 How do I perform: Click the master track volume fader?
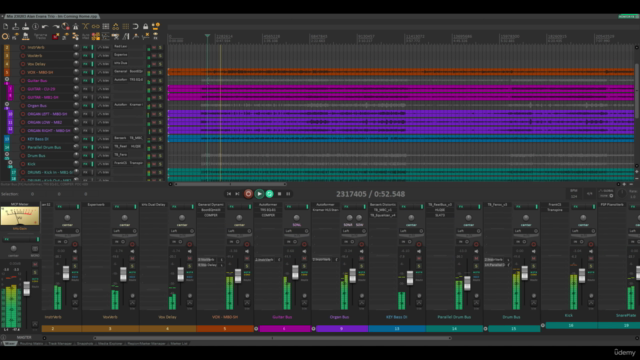tap(27, 289)
